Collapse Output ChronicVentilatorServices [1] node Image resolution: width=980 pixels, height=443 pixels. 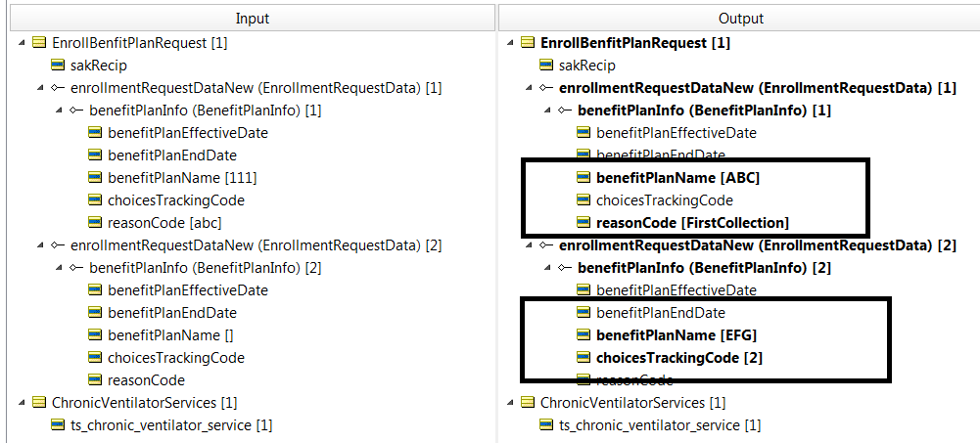511,403
